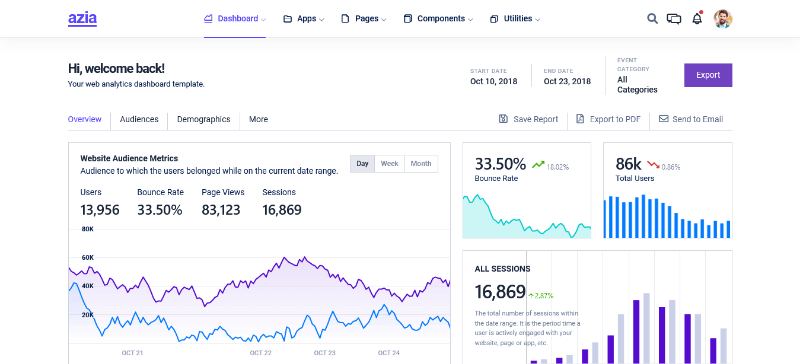This screenshot has height=364, width=800.
Task: Open the More tab
Action: point(258,119)
